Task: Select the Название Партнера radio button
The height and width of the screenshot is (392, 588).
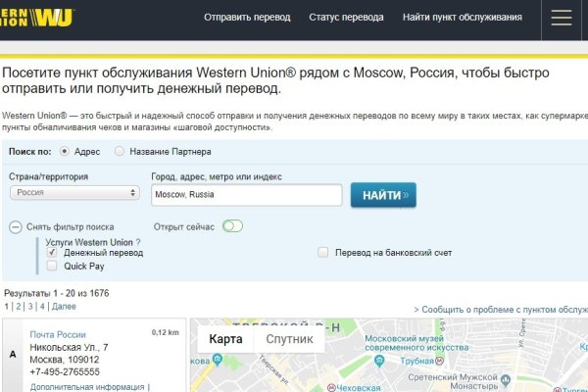Action: (x=120, y=152)
